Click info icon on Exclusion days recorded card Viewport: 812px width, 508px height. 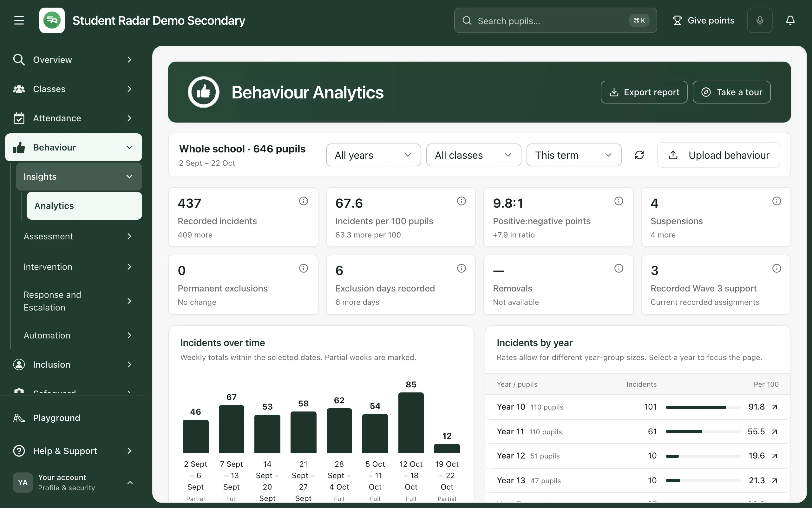[x=462, y=268]
